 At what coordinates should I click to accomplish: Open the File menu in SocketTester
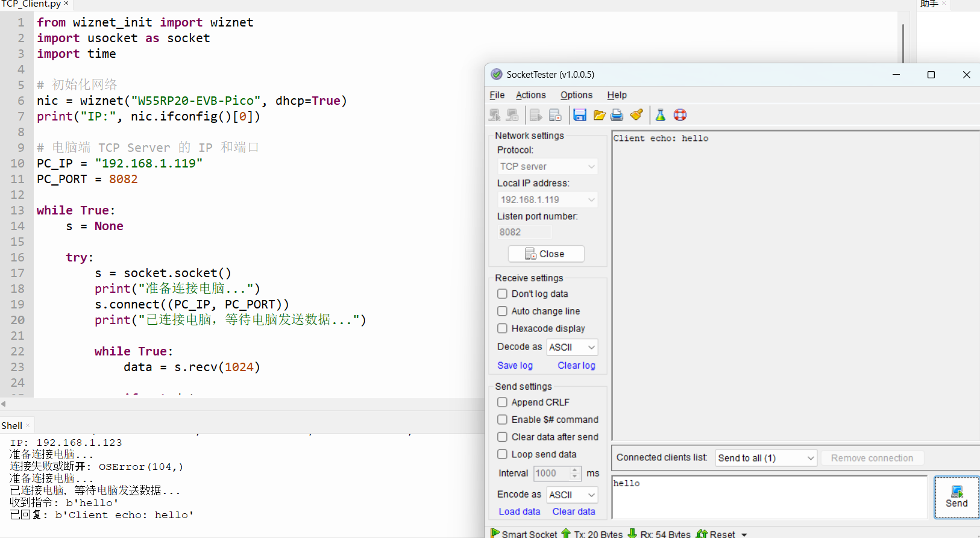point(497,95)
